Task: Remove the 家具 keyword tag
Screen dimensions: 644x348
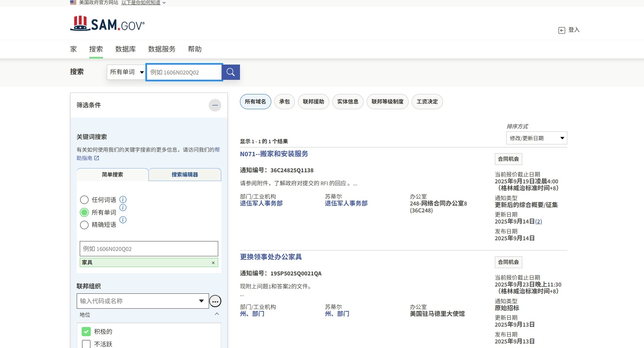Action: (213, 263)
